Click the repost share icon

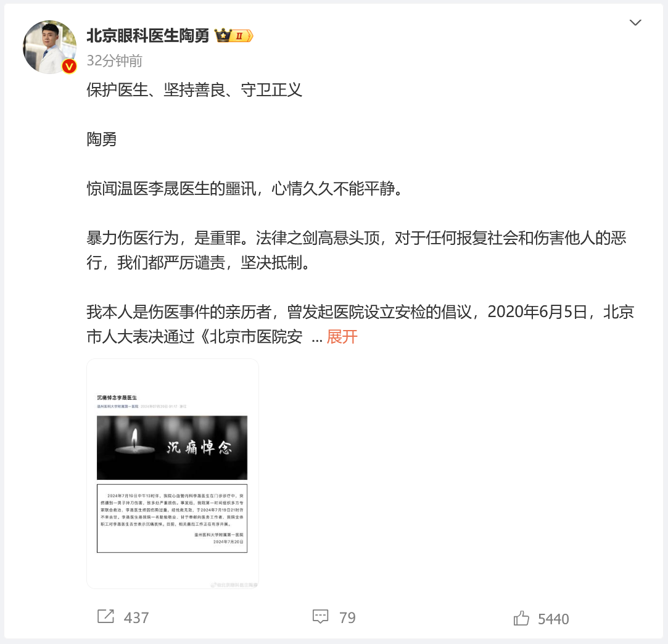click(105, 617)
